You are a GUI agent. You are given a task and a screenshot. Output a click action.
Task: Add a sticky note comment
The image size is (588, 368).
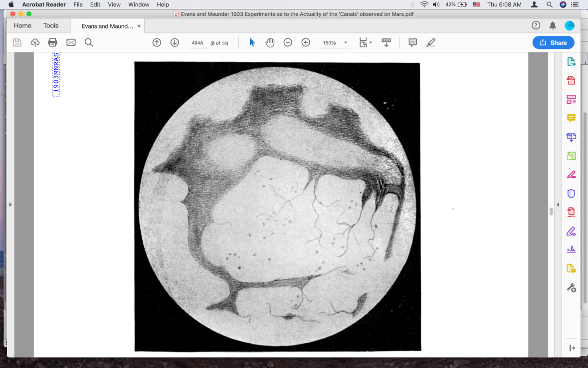tap(412, 42)
